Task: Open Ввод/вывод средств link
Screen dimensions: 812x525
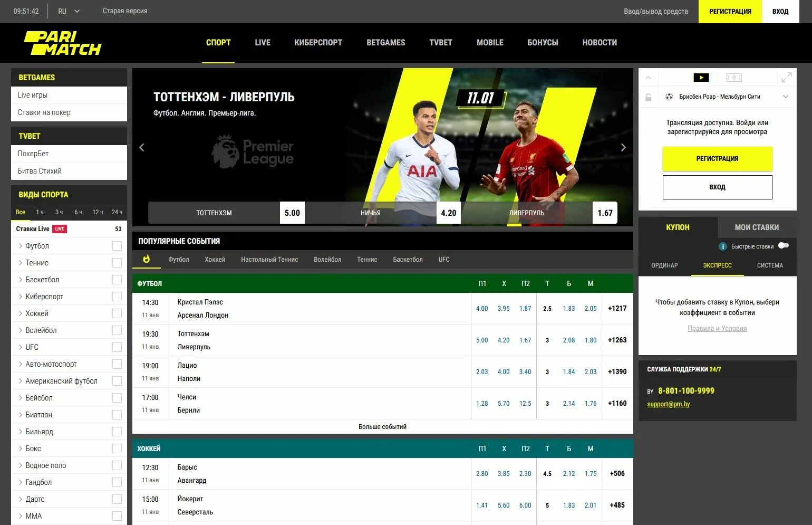Action: [x=656, y=11]
